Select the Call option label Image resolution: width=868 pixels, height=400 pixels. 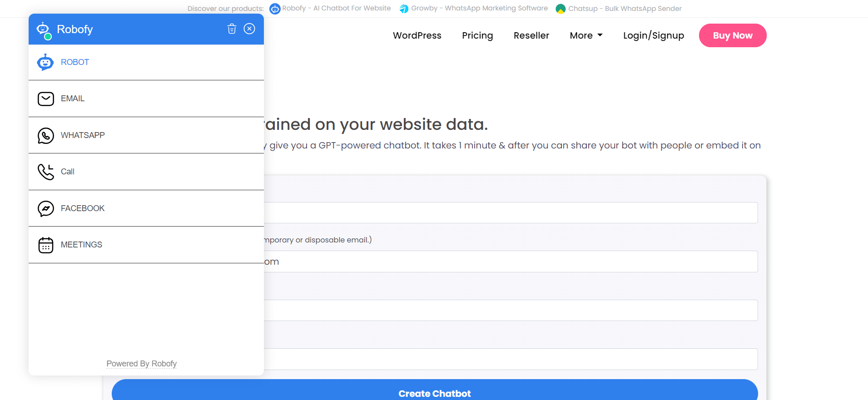(x=68, y=172)
